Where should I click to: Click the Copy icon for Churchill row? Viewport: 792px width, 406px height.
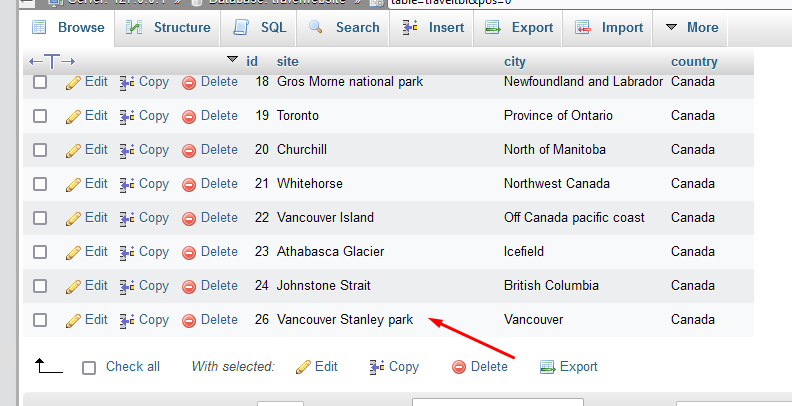[127, 150]
